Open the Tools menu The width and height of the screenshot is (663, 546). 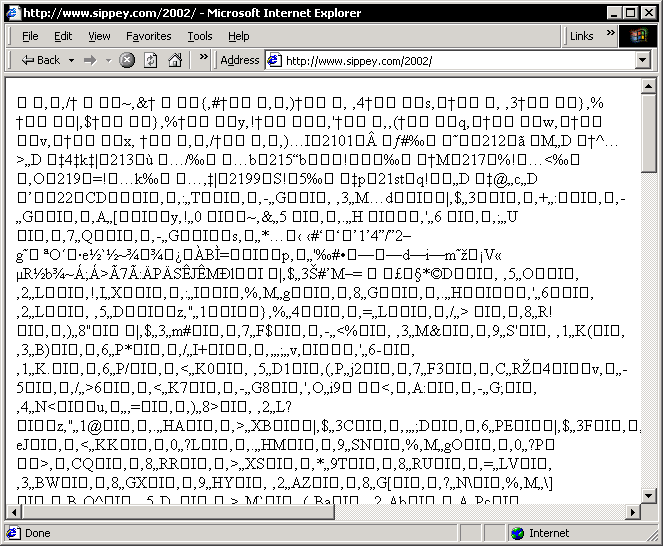tap(200, 36)
